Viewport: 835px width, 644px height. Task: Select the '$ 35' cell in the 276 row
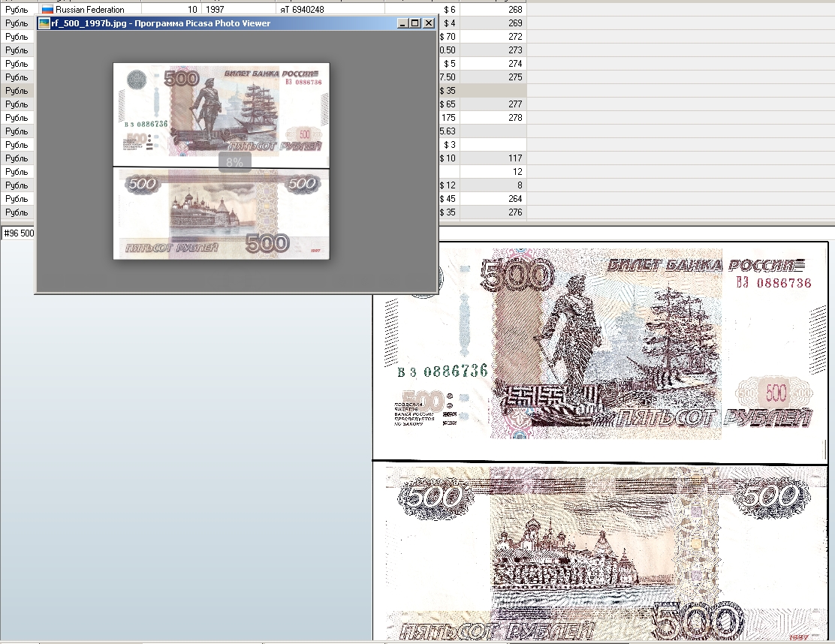pyautogui.click(x=449, y=212)
